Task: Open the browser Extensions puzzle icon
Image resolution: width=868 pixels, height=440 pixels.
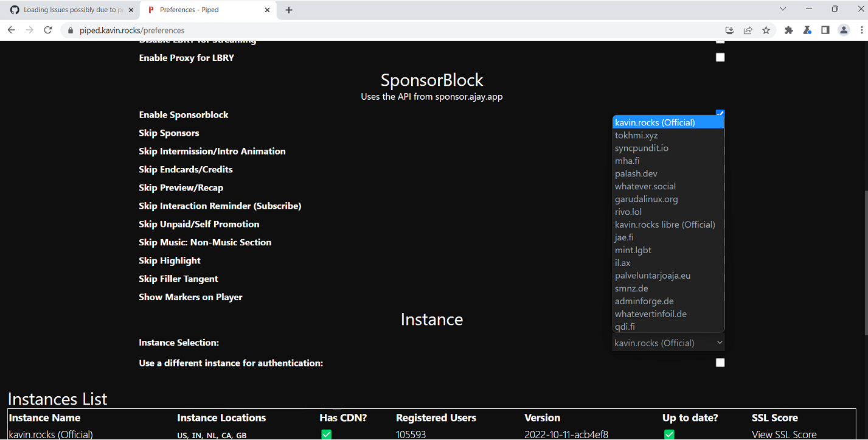Action: [789, 29]
